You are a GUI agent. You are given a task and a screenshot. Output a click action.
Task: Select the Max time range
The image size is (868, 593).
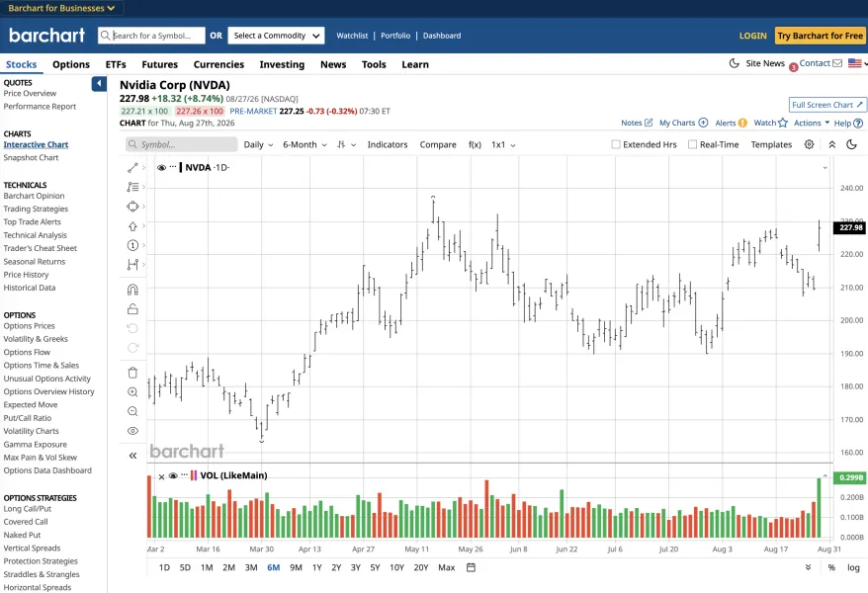[446, 567]
